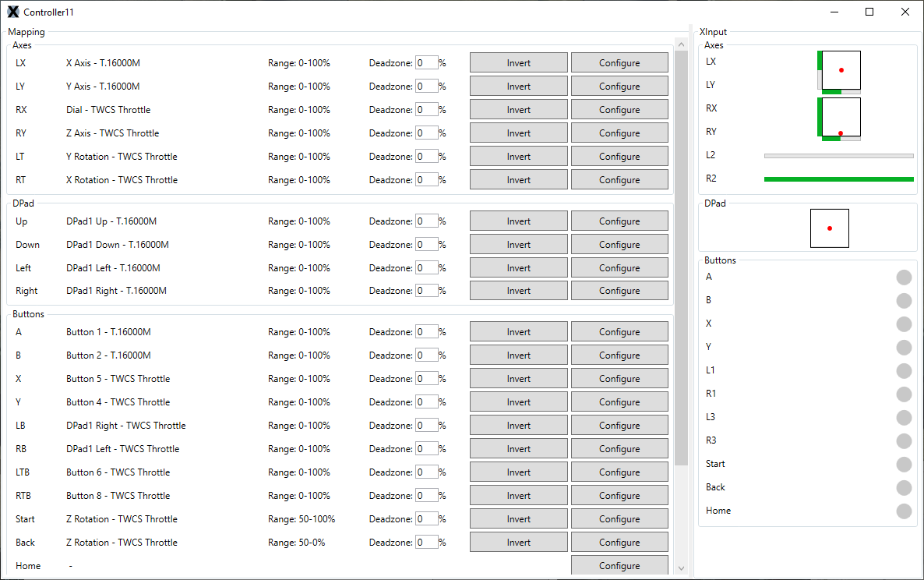Viewport: 924px width, 580px height.
Task: Invert the RX Dial mapping
Action: 519,110
